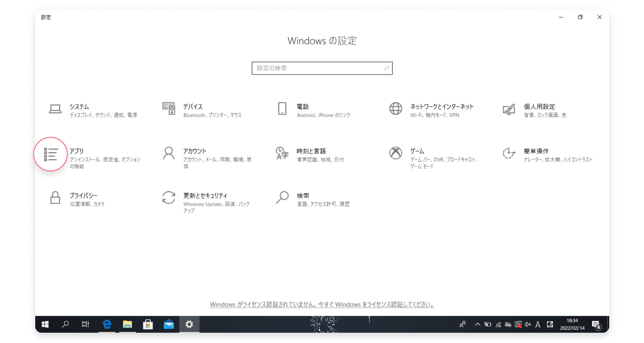Click the アプリ list icon

pos(51,154)
